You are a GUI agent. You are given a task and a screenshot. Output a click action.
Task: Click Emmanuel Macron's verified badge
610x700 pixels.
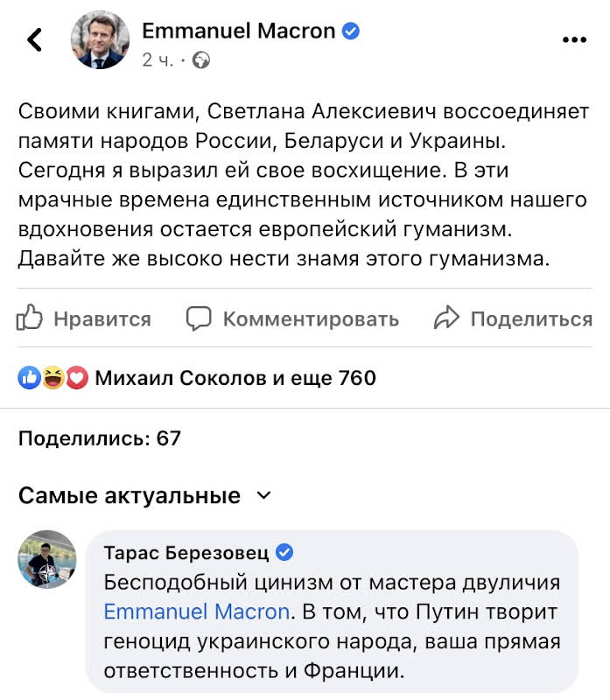pos(351,31)
